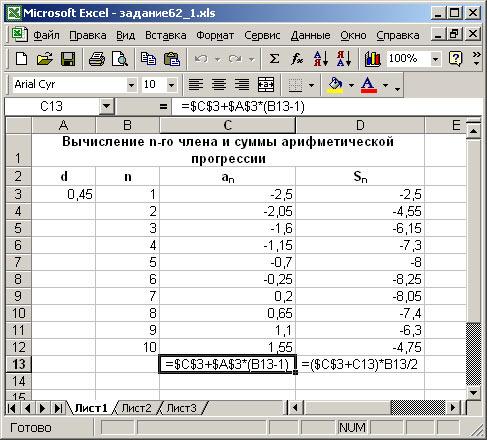
Task: Select cell D13 with the sum formula
Action: (360, 364)
